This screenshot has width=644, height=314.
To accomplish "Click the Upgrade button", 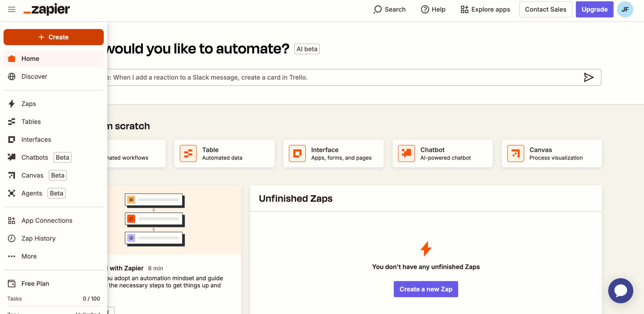I will (594, 10).
